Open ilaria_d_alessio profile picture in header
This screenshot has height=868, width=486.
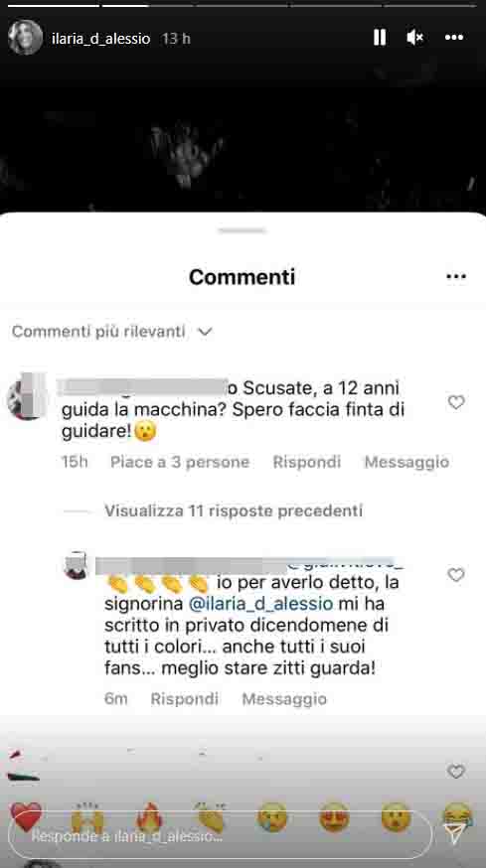25,38
